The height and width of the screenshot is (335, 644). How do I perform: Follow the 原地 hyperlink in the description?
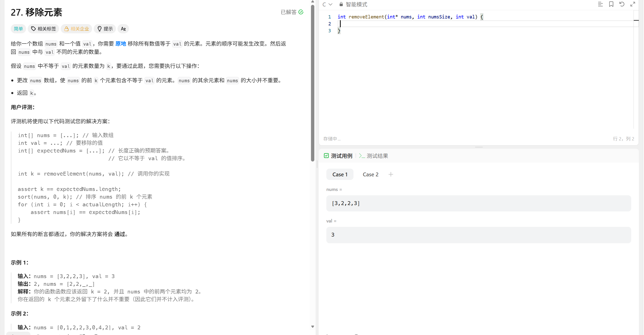pyautogui.click(x=121, y=44)
